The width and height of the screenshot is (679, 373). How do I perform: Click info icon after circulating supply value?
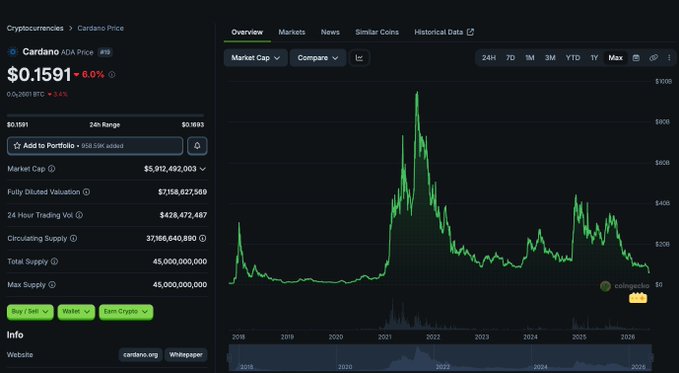coord(203,239)
